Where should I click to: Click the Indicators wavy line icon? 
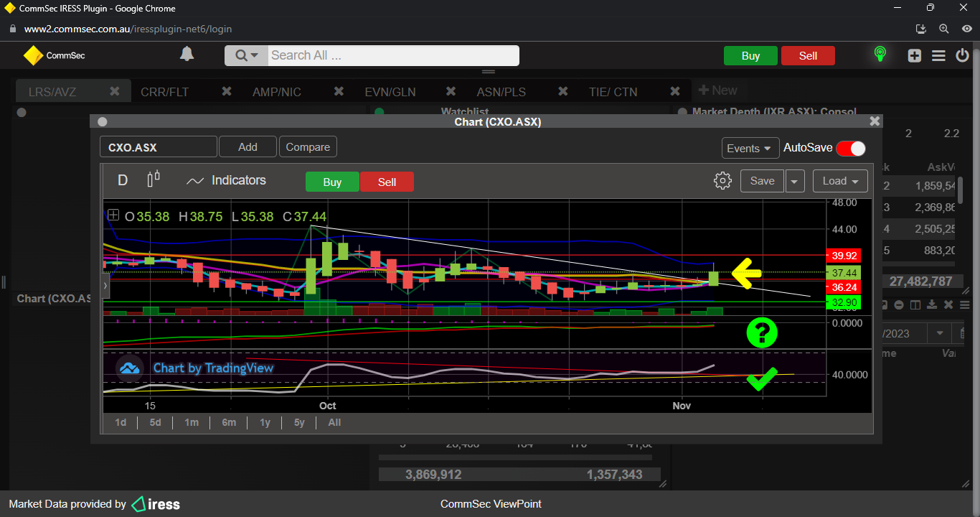[195, 181]
